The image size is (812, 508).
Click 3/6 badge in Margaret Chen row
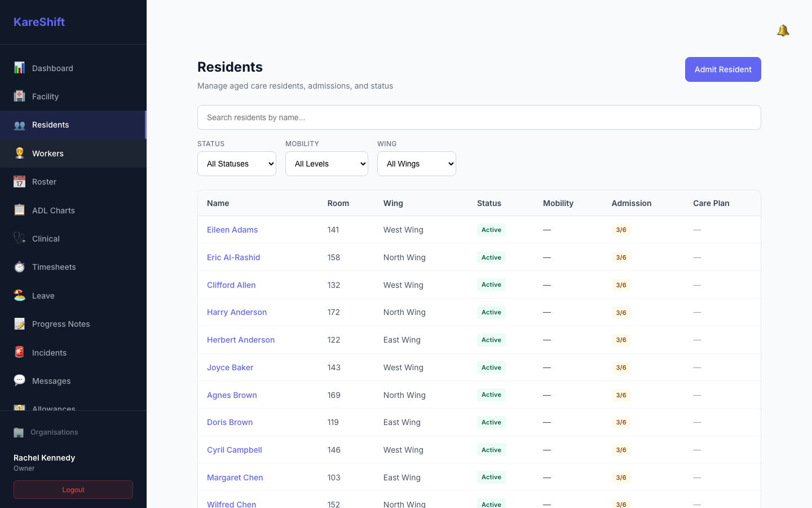coord(621,478)
